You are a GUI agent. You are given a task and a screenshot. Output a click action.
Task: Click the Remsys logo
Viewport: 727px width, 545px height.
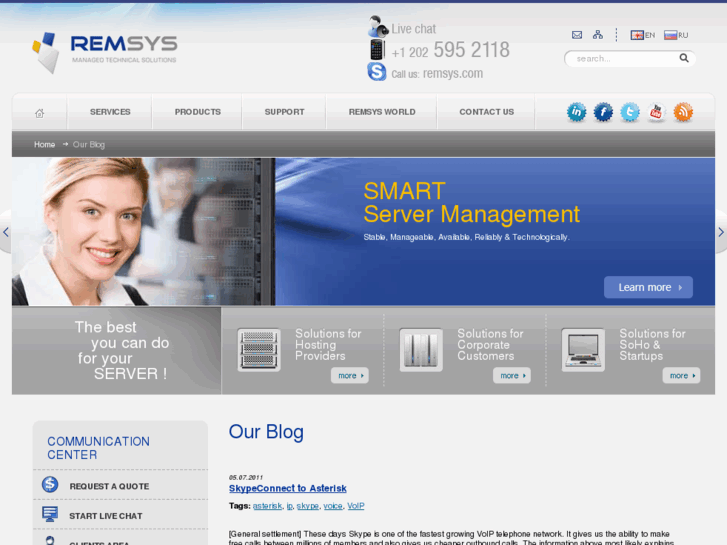coord(104,52)
